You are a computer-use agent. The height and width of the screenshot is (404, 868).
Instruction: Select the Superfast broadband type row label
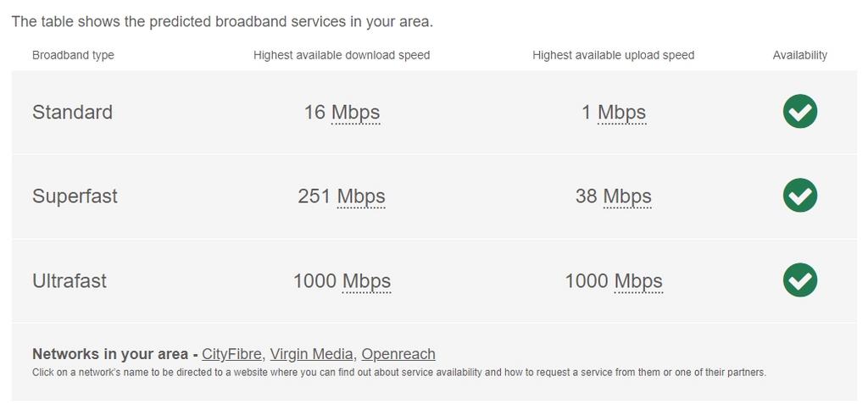click(x=75, y=196)
